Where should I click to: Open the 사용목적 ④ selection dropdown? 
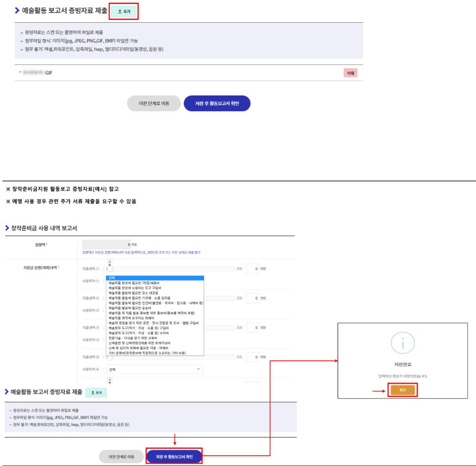point(154,369)
